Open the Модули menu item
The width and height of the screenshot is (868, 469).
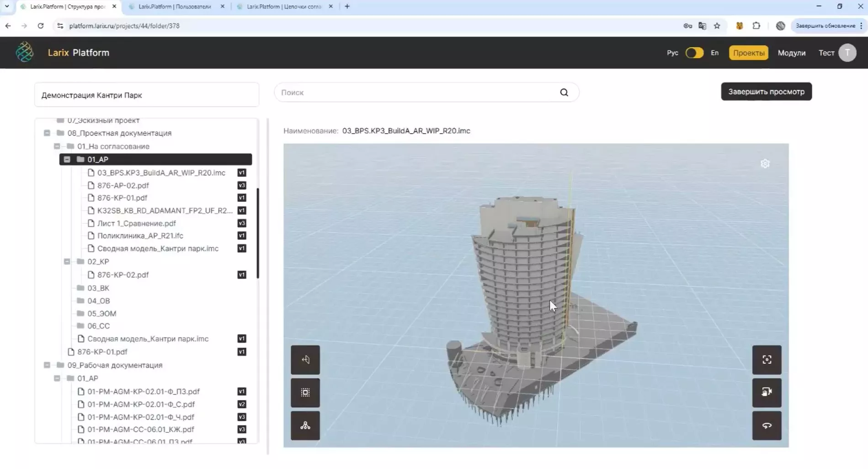pyautogui.click(x=791, y=53)
